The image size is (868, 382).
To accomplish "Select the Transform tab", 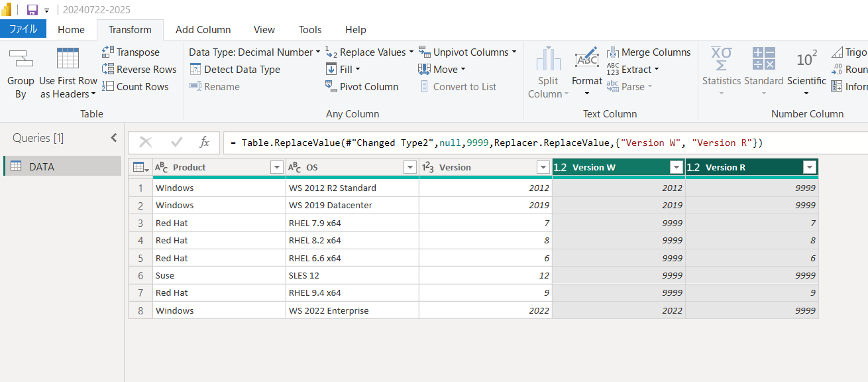I will pos(130,29).
